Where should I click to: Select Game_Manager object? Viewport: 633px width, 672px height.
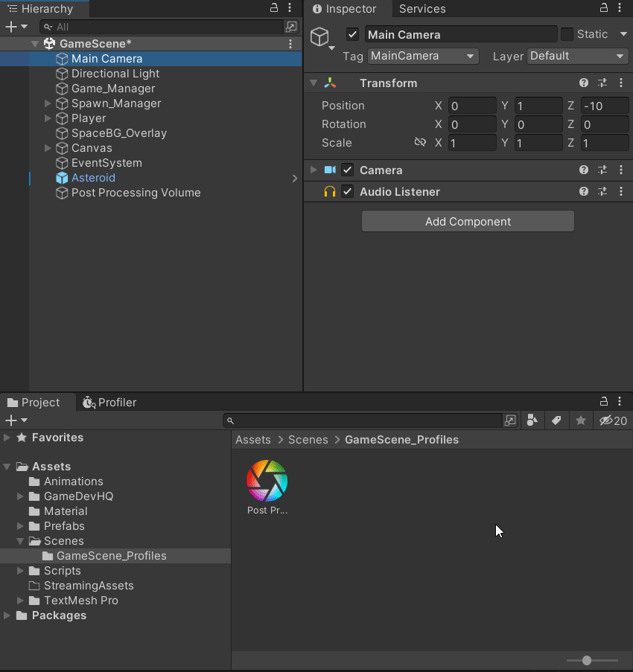pos(112,89)
